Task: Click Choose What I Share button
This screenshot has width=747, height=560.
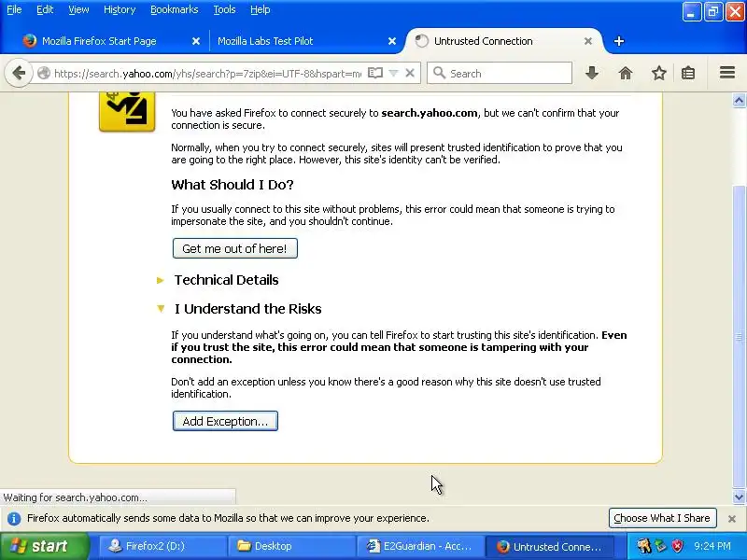Action: [662, 518]
